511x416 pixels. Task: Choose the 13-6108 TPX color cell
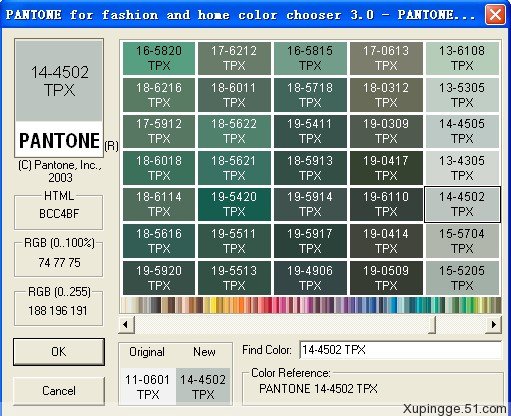pos(462,58)
